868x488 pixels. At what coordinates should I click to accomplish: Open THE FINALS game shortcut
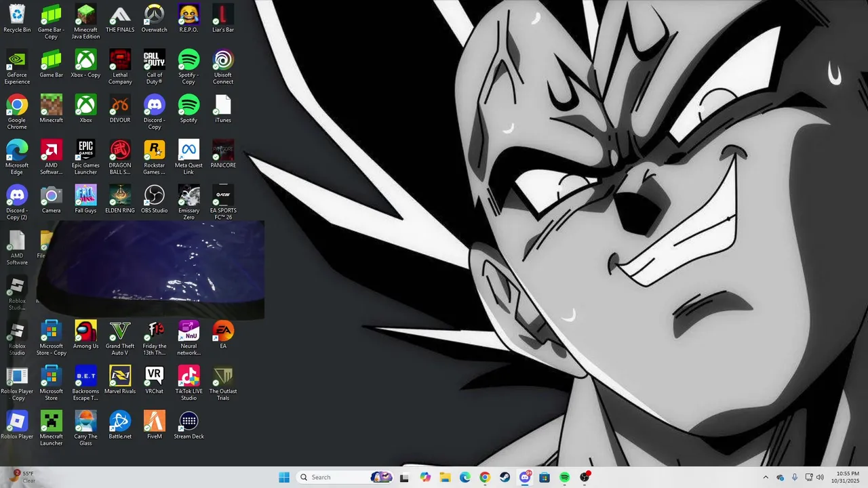click(120, 19)
